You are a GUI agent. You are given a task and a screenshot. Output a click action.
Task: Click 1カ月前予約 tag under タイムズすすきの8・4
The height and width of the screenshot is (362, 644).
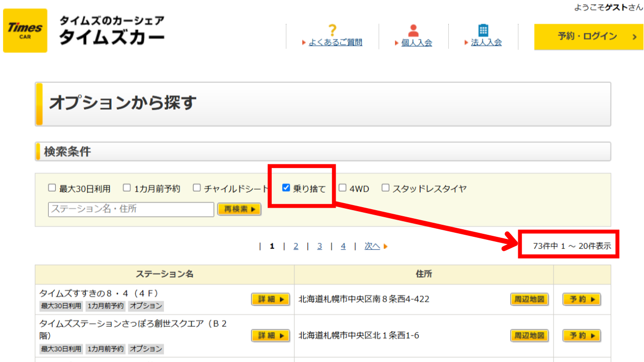click(x=106, y=306)
